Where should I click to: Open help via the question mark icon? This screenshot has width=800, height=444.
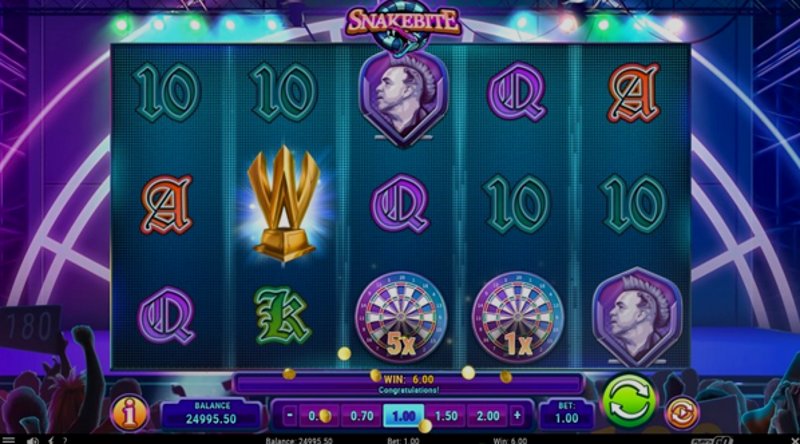64,440
